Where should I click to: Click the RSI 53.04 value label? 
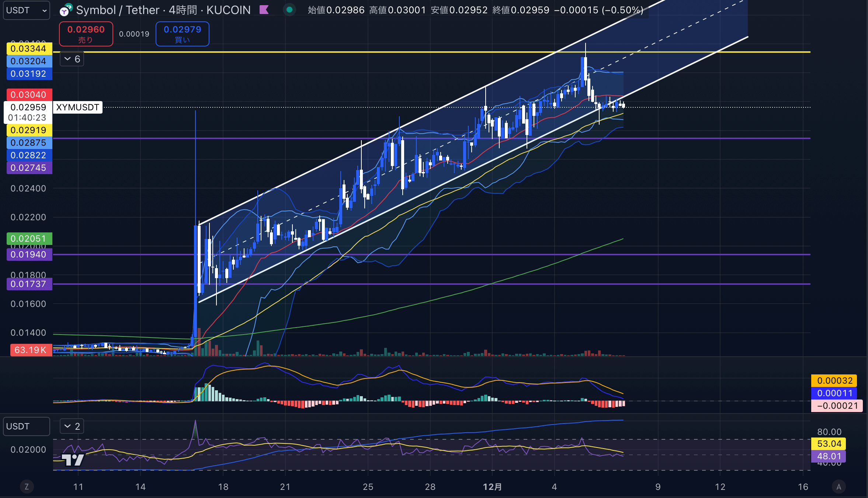829,444
